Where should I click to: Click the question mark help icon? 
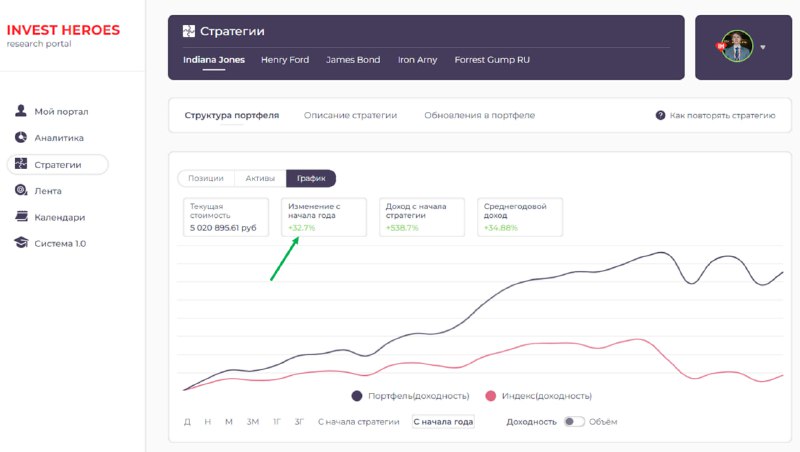click(660, 115)
